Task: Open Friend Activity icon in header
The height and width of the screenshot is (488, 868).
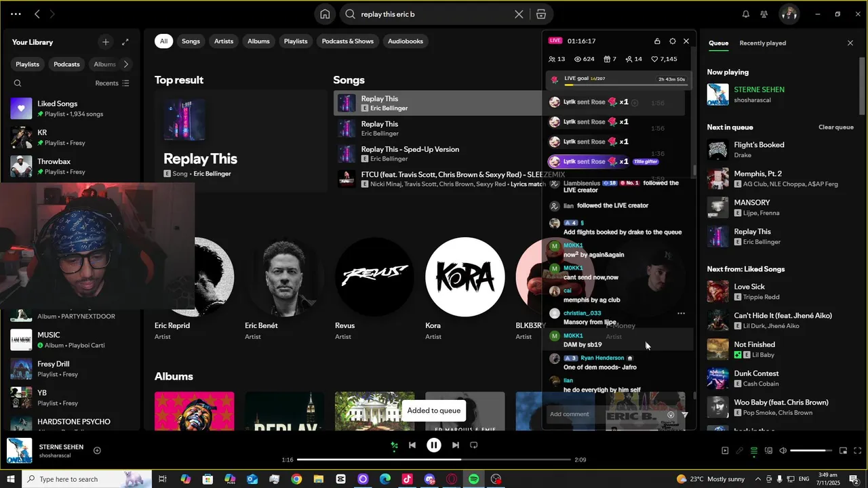Action: [x=764, y=14]
